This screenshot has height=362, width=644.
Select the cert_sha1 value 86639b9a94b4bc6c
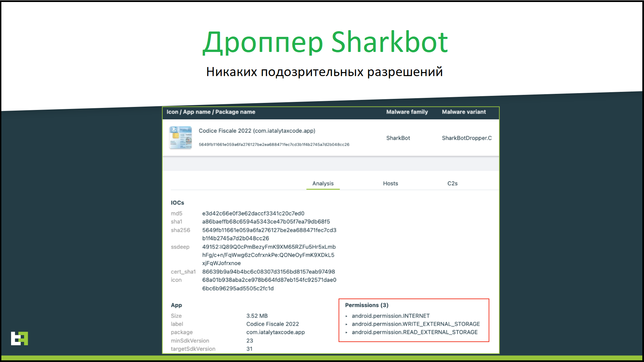click(268, 271)
